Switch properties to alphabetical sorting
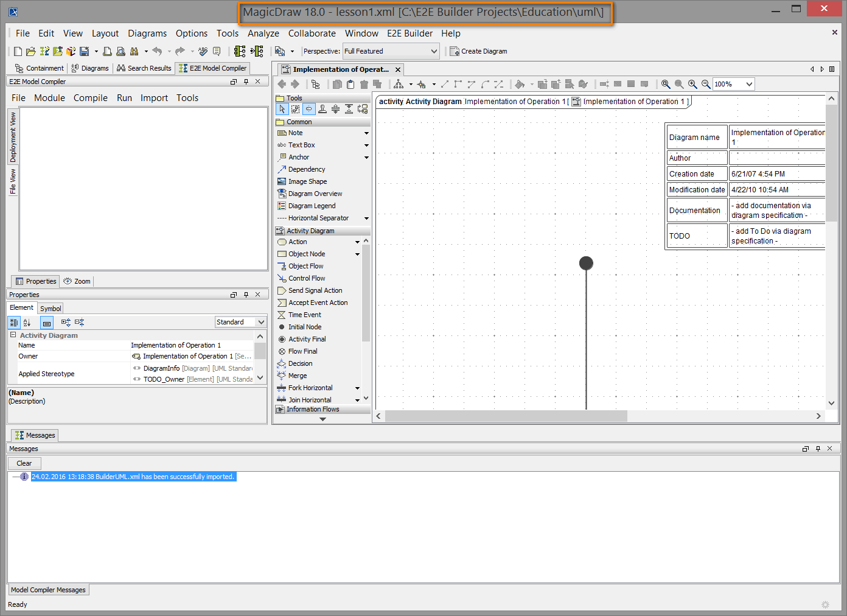Screen dimensions: 847x616 [27, 322]
